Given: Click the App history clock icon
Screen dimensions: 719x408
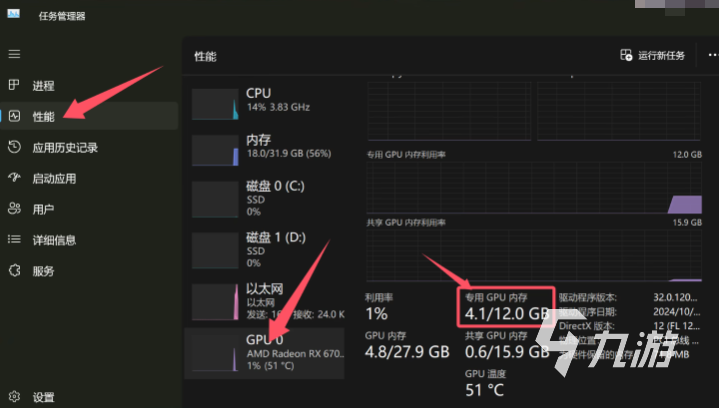Looking at the screenshot, I should [x=14, y=147].
